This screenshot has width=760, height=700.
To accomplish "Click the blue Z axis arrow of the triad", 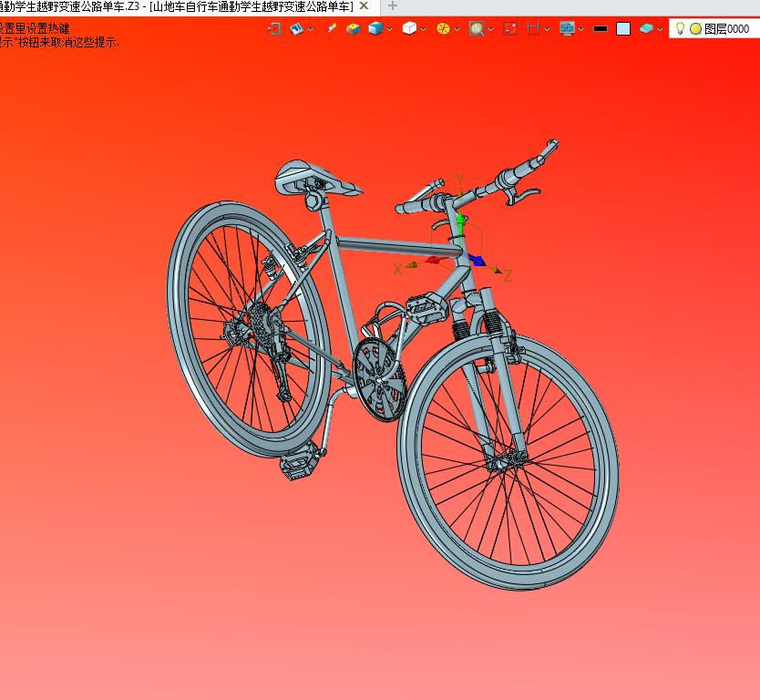I will (477, 260).
